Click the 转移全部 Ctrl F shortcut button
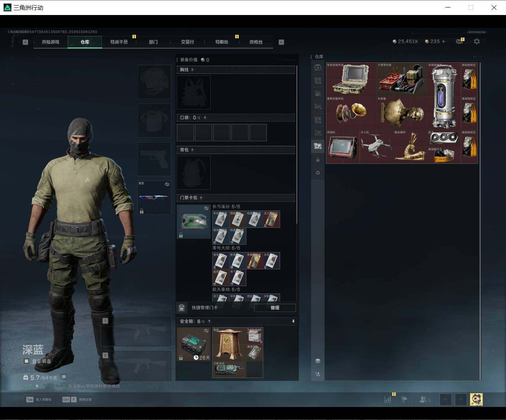This screenshot has width=506, height=420. (77, 399)
